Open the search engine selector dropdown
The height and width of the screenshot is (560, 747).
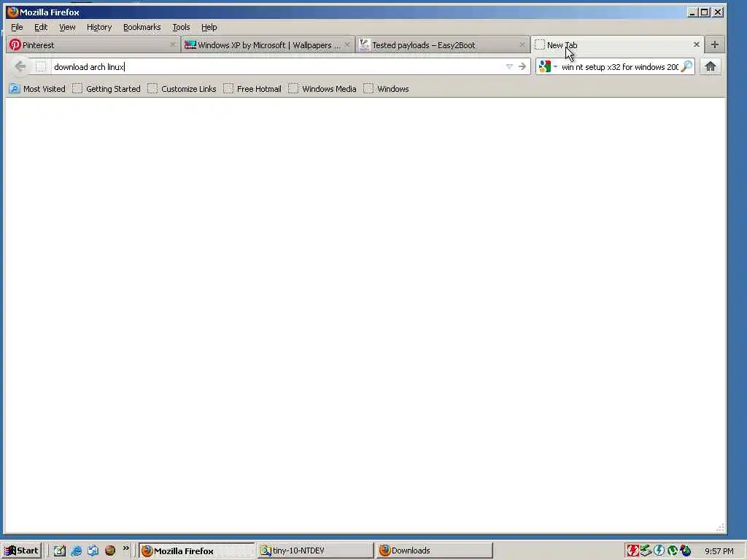click(548, 66)
